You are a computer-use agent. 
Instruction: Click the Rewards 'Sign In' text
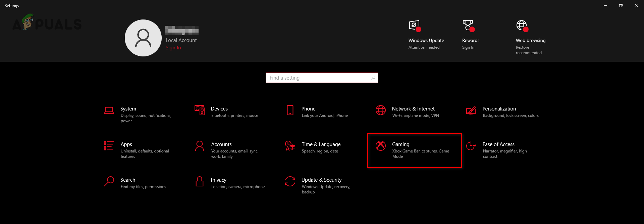(468, 47)
